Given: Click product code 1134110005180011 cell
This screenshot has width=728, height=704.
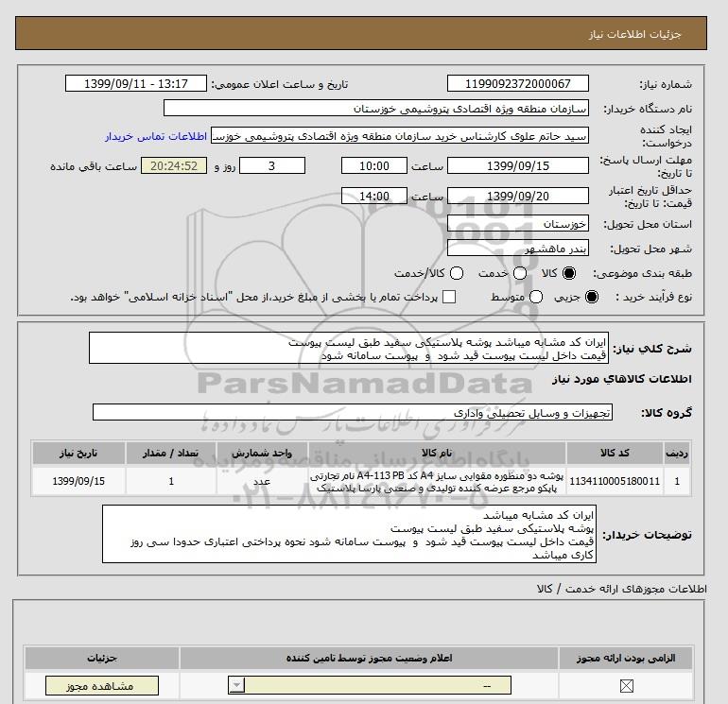Looking at the screenshot, I should pyautogui.click(x=615, y=481).
